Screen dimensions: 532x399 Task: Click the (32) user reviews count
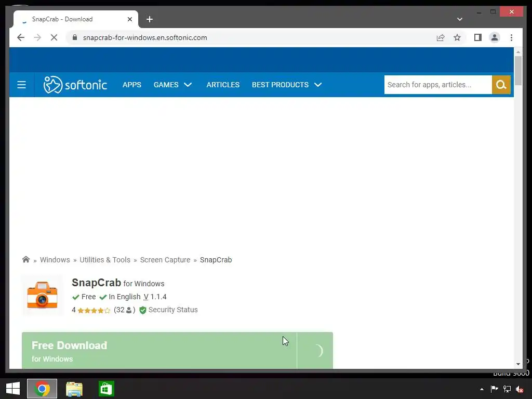(x=125, y=310)
